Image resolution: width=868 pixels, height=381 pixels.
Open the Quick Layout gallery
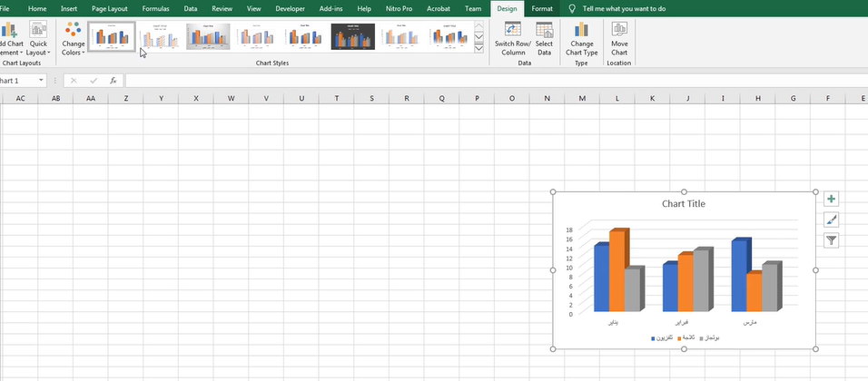click(39, 39)
